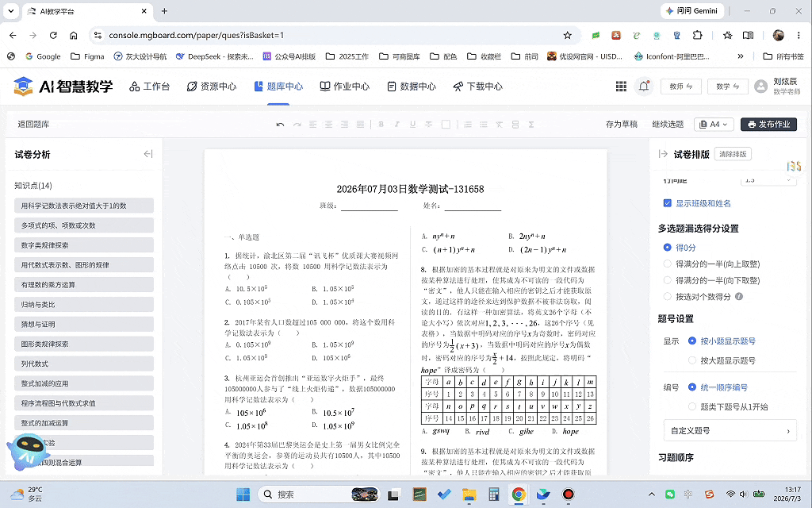
Task: Click the 问问 Gemini button
Action: pos(691,11)
